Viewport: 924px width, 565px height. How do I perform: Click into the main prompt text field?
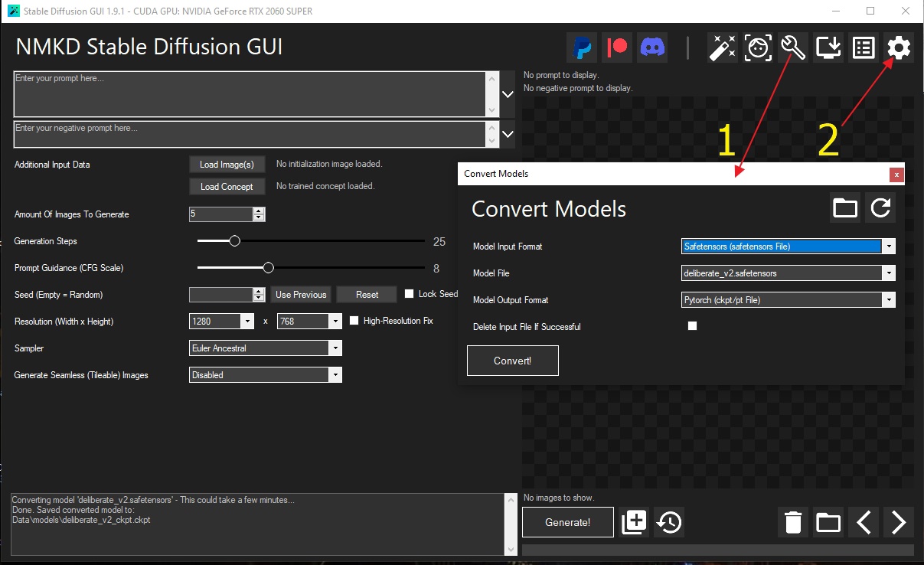(250, 93)
